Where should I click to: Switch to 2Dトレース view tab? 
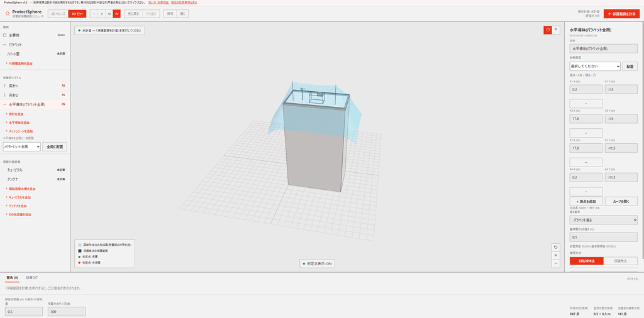[58, 14]
